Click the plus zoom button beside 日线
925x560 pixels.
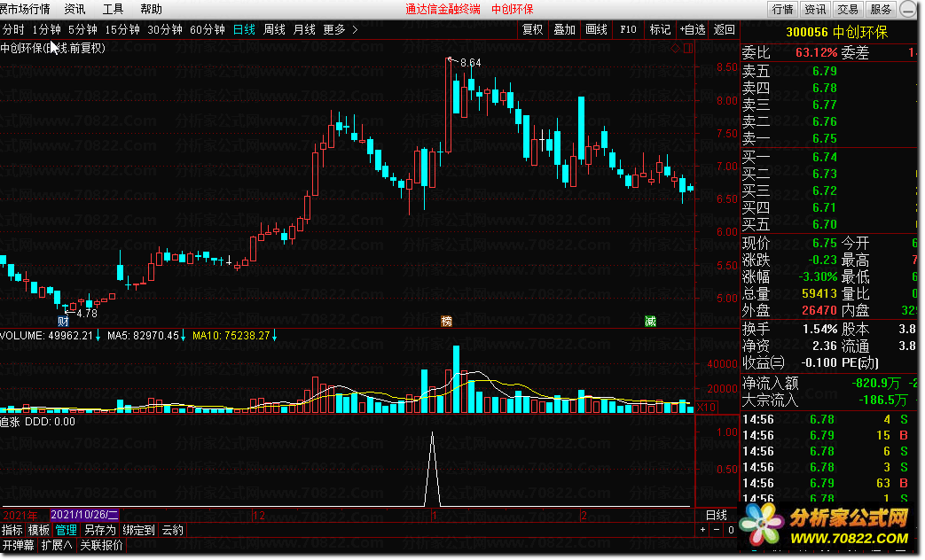pos(702,530)
